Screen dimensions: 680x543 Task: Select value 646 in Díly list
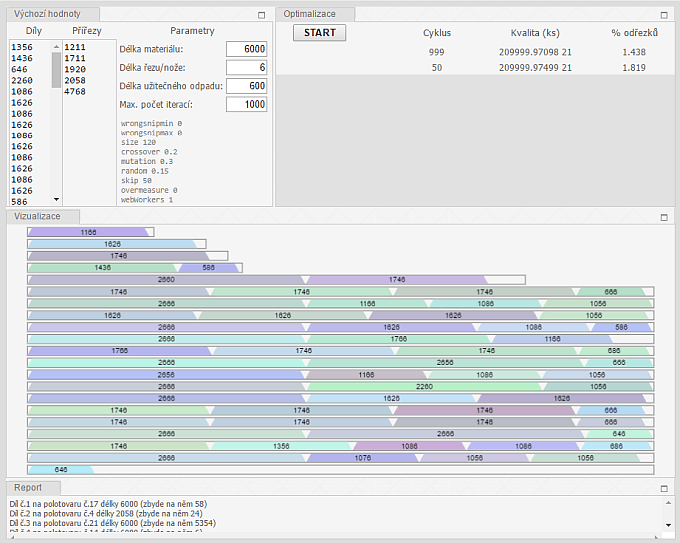(20, 69)
